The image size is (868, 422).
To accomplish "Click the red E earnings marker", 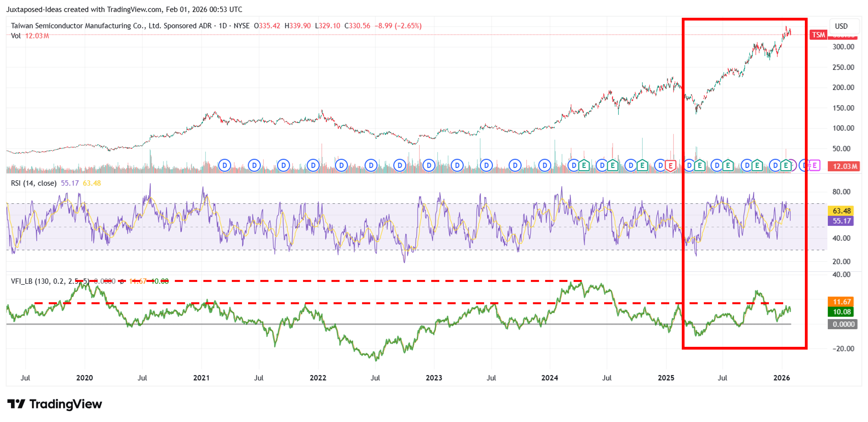I will (671, 166).
